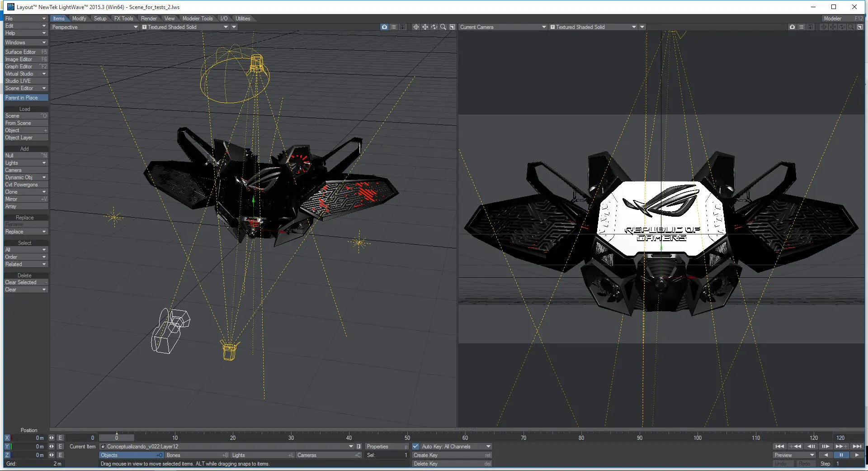Expand the Lights dropdown under Add
The image size is (868, 471).
26,163
